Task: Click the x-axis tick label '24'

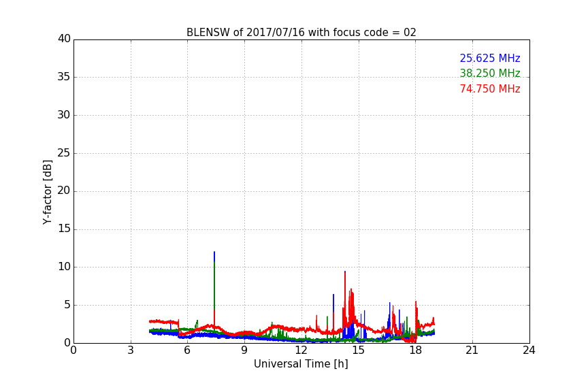Action: point(529,350)
